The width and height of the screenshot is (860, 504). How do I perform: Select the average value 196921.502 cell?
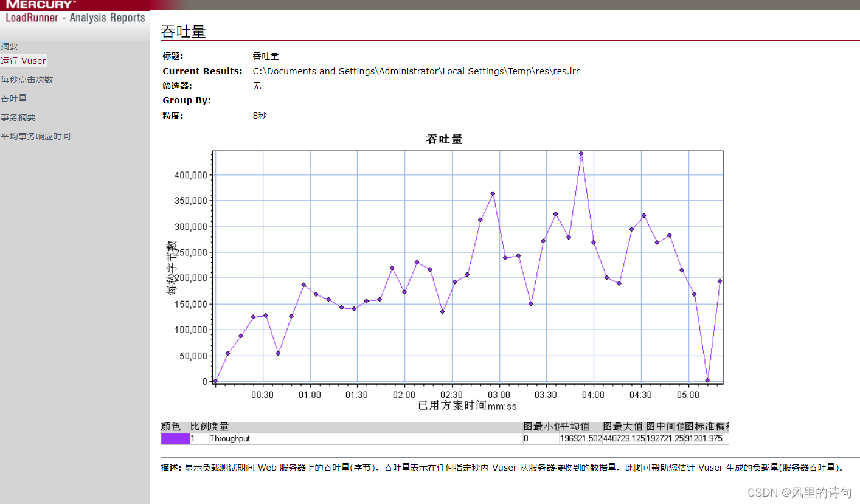click(x=581, y=439)
